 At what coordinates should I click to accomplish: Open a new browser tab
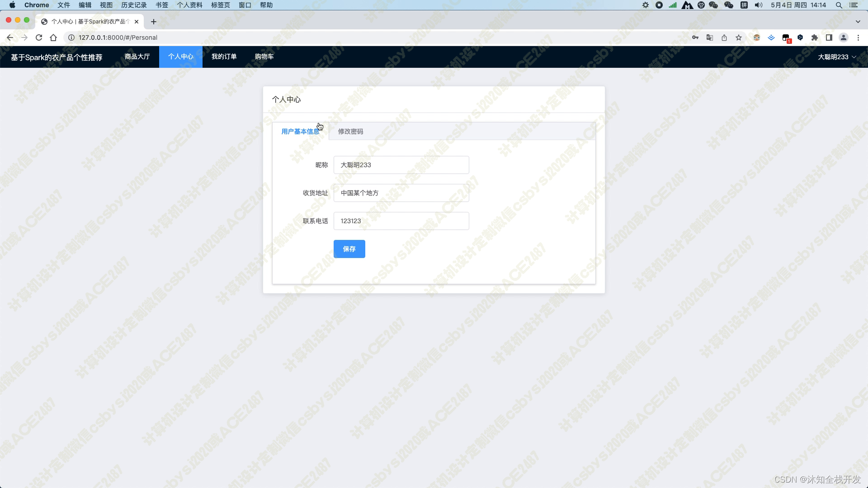154,21
